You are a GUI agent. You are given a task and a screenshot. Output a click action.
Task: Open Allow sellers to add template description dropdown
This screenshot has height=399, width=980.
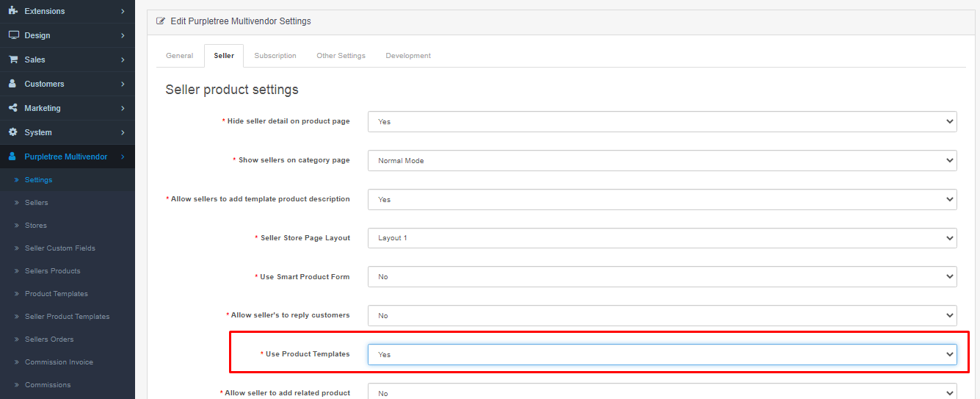coord(662,199)
